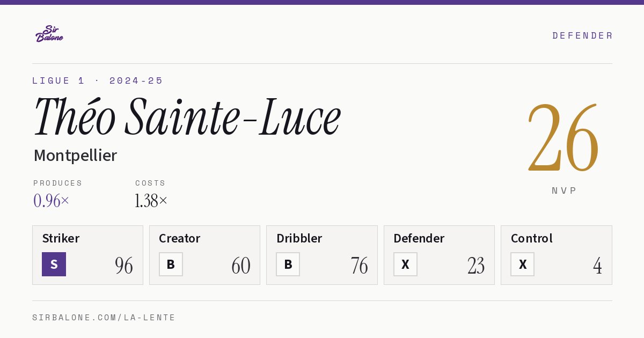Viewport: 644px width, 338px height.
Task: Click the X grade badge under Defender
Action: click(x=405, y=264)
